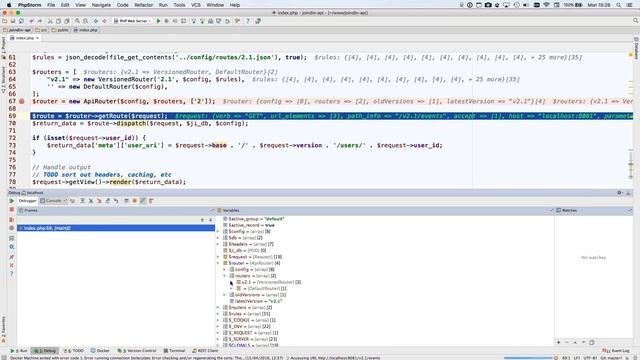Resume program in debug panel

click(11, 201)
